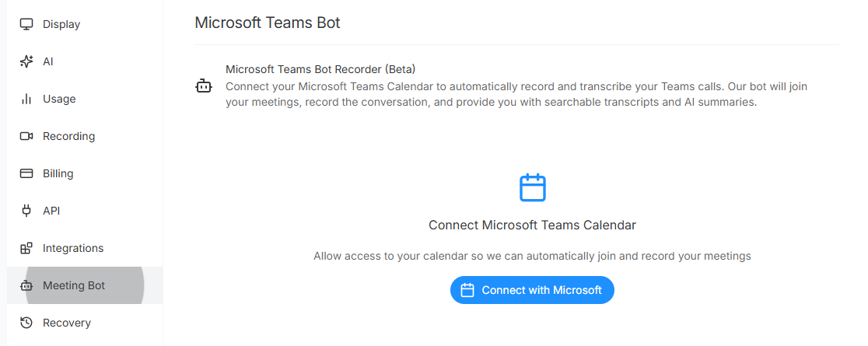Go to the Usage section label
Screen dimensions: 868x346
point(59,99)
